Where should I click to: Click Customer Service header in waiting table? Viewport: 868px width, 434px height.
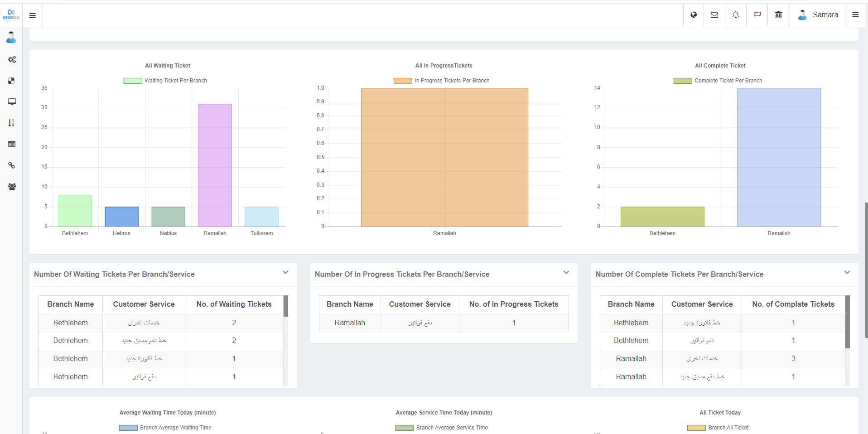(x=144, y=304)
